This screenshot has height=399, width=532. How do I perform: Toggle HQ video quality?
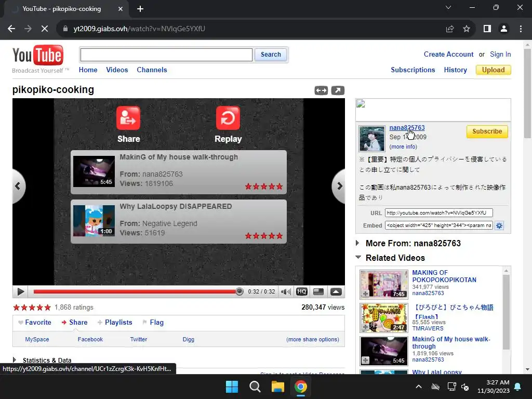point(302,292)
